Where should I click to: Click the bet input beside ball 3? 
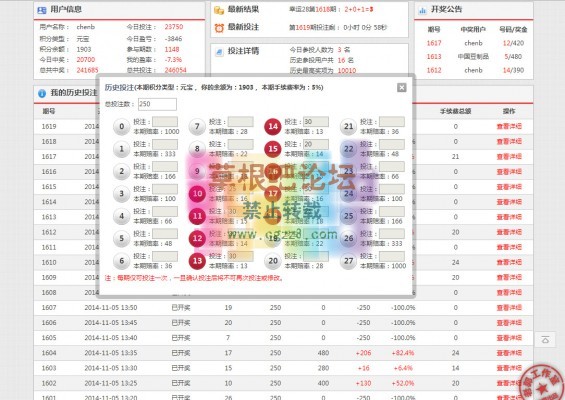tap(165, 189)
